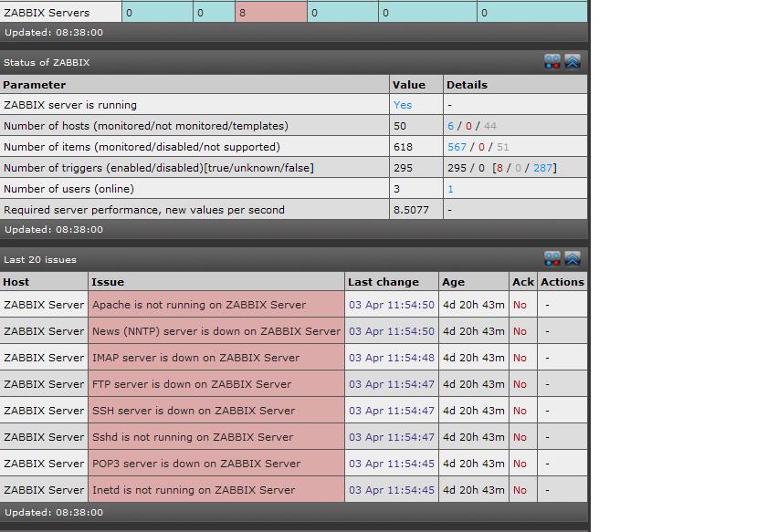Open the 567 monitored items link

(457, 147)
